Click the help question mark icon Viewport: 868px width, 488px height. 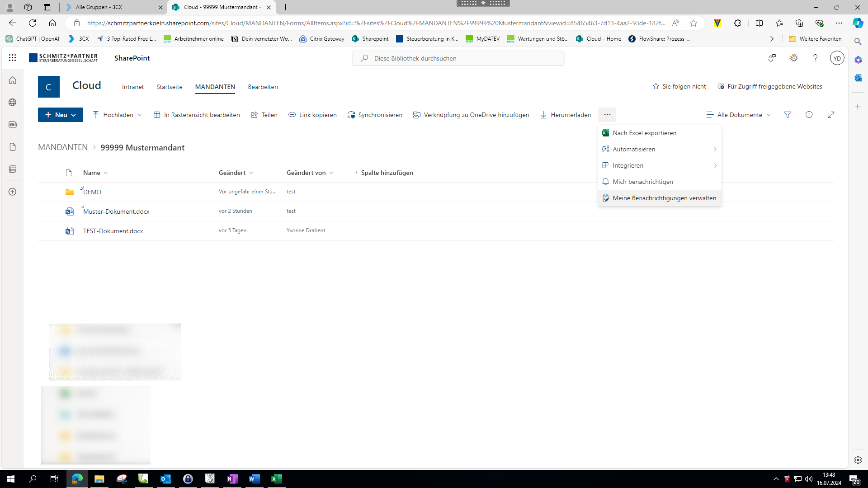[815, 58]
